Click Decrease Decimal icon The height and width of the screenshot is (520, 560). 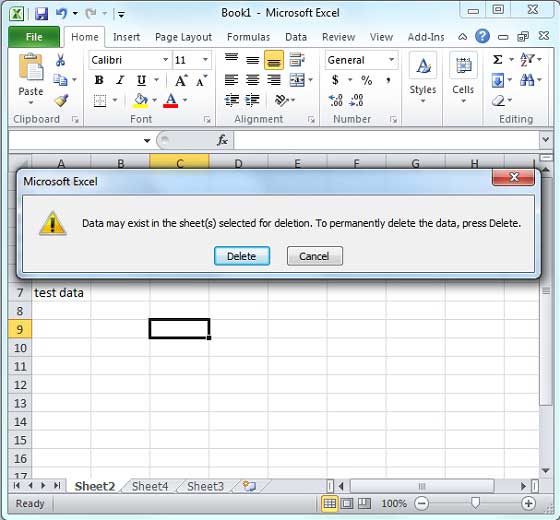coord(356,100)
